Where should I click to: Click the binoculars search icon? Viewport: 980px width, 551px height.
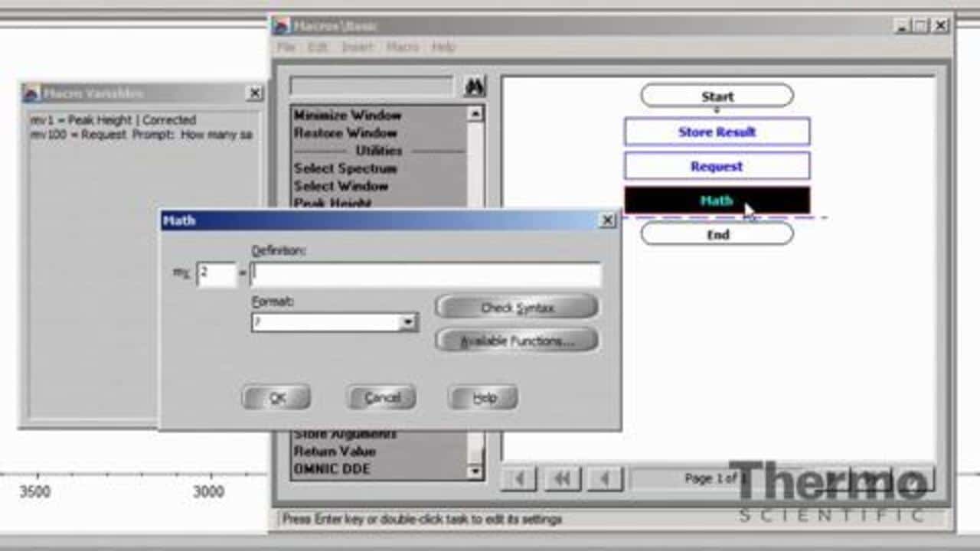coord(475,86)
